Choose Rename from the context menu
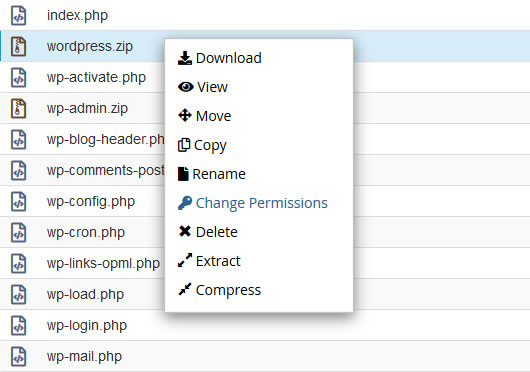The height and width of the screenshot is (372, 530). [219, 174]
